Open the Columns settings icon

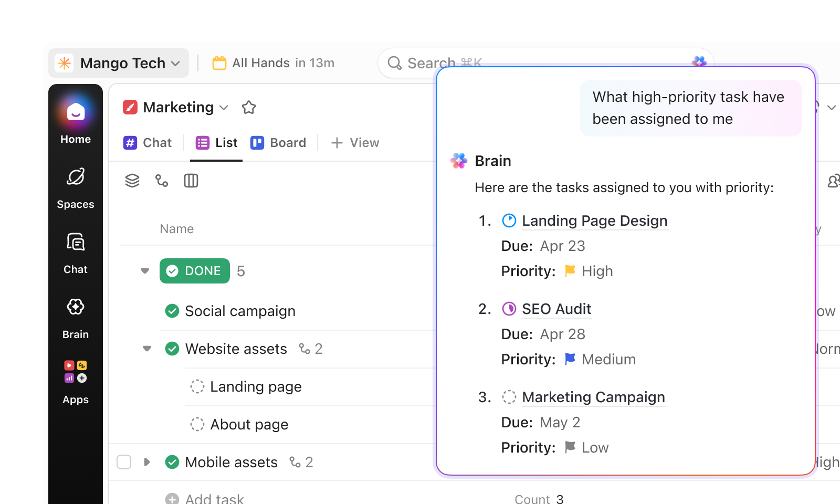tap(191, 181)
